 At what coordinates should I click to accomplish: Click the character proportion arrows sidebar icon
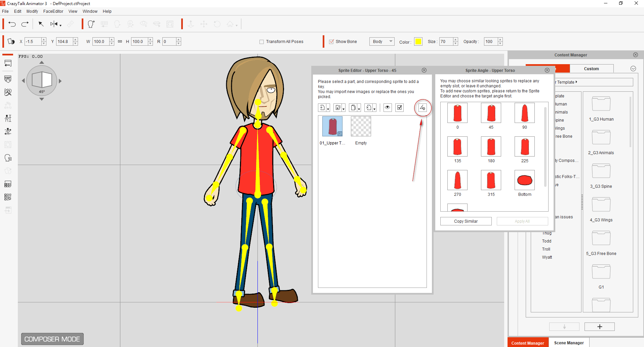pos(8,131)
